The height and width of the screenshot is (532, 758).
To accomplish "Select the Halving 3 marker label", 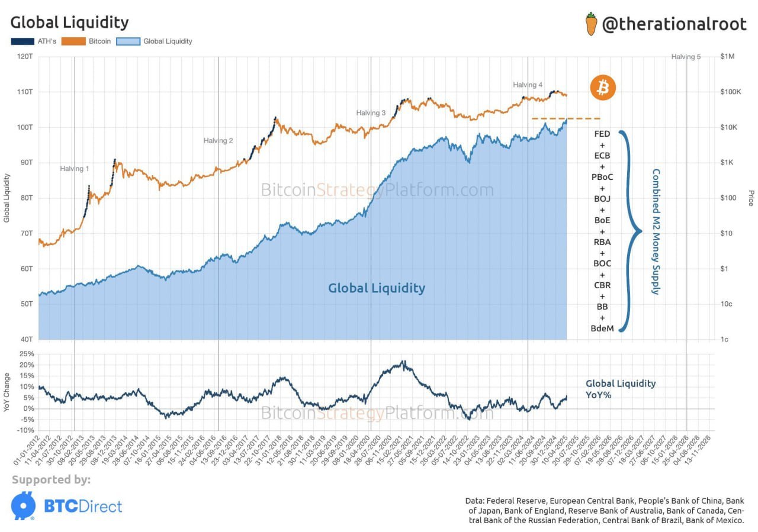I will click(371, 112).
